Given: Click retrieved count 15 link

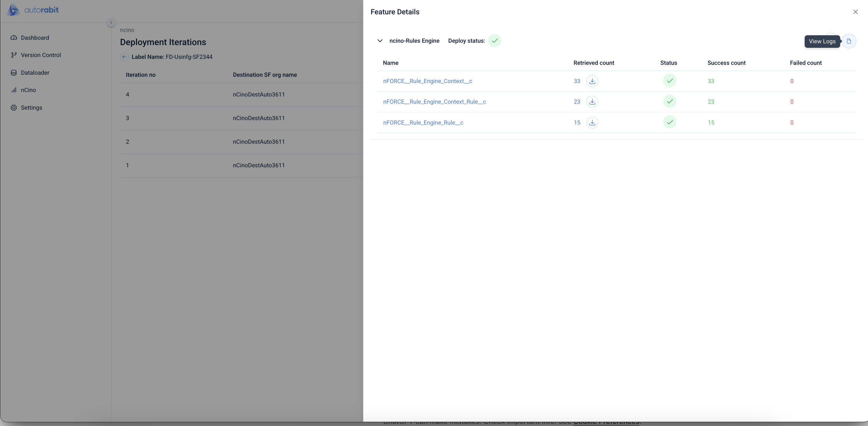Looking at the screenshot, I should click(577, 122).
